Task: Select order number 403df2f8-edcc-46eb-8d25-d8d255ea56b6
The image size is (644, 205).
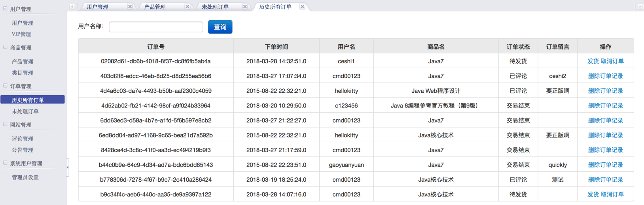Action: (x=156, y=76)
